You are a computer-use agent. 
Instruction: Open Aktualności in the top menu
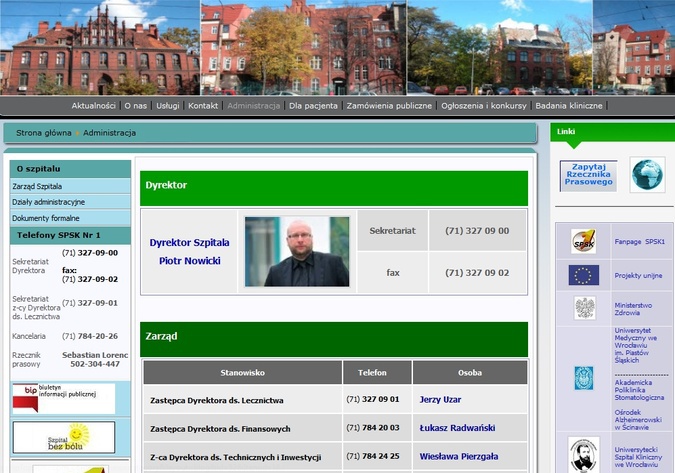[93, 106]
